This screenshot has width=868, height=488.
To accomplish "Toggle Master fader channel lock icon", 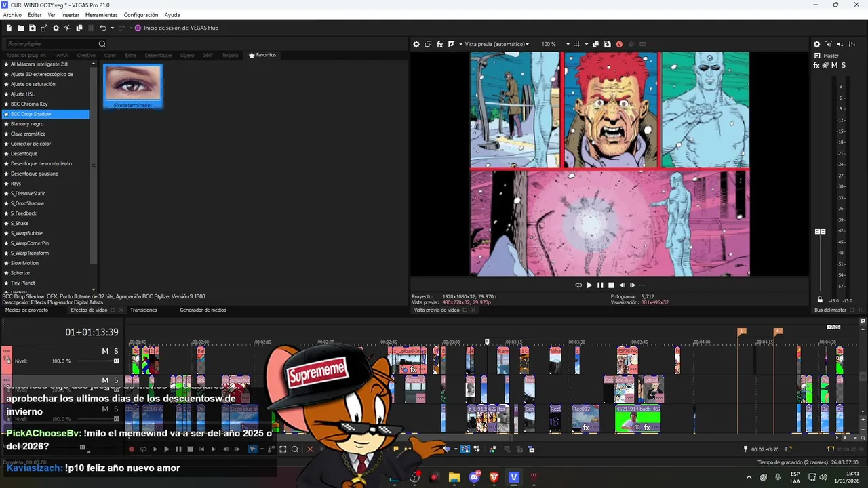I will [x=820, y=300].
